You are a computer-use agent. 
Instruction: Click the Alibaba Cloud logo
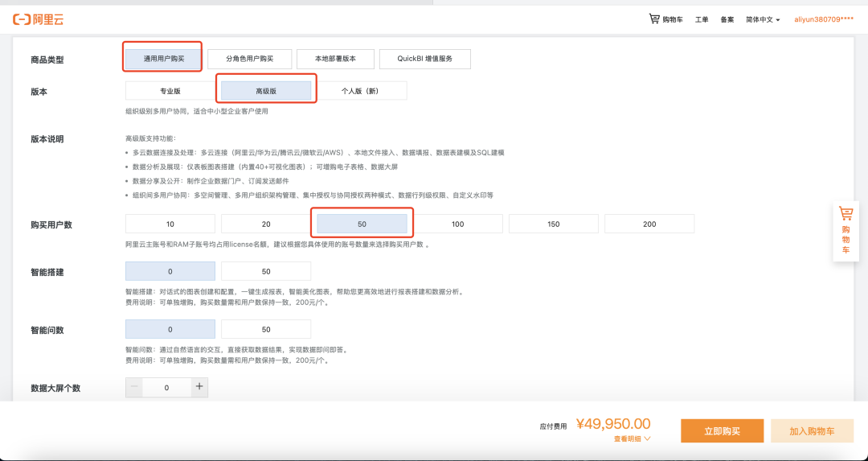(x=39, y=20)
